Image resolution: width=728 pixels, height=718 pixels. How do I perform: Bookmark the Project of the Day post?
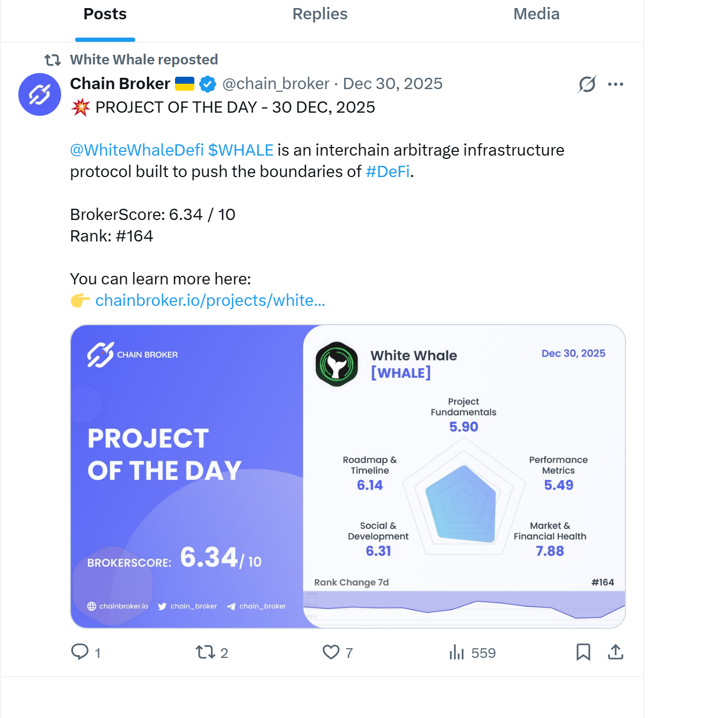584,653
